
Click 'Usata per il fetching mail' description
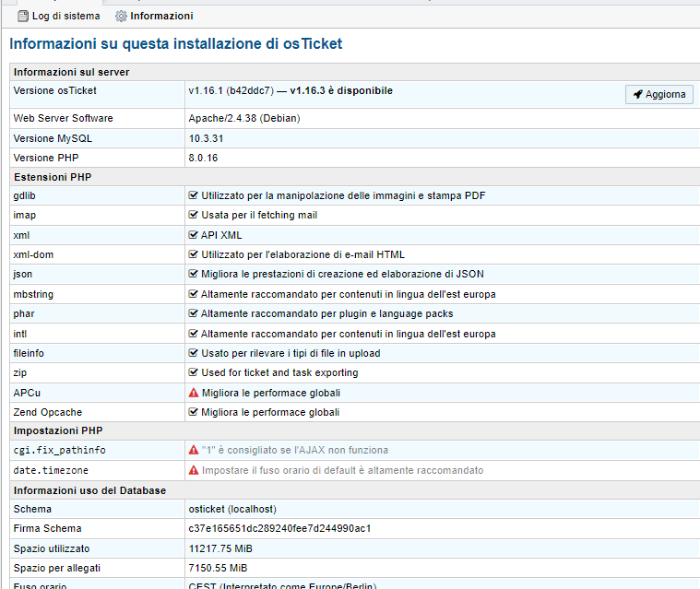click(x=259, y=215)
